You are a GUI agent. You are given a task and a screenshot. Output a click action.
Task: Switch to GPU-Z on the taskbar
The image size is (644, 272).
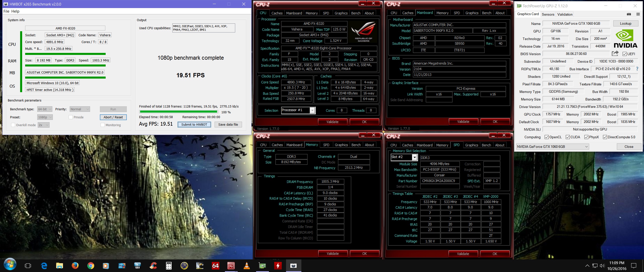tap(262, 266)
